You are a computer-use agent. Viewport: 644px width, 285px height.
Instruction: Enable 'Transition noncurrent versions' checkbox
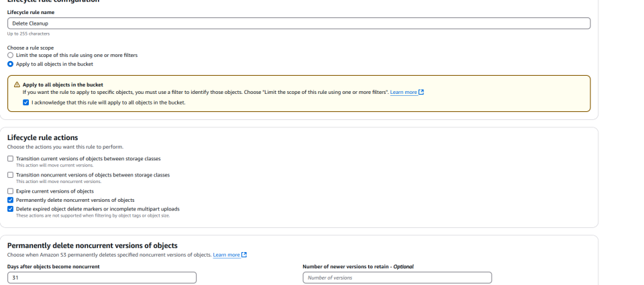click(x=10, y=175)
